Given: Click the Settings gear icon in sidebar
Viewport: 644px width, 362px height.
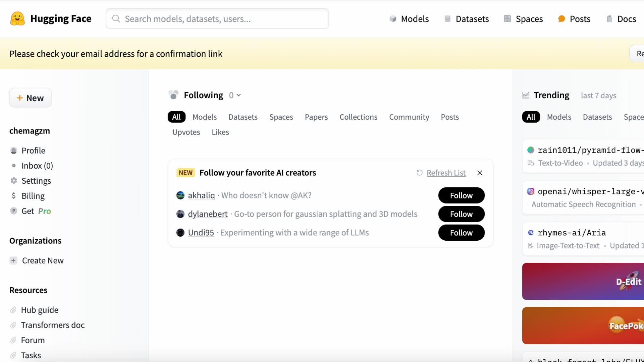Looking at the screenshot, I should (x=14, y=181).
